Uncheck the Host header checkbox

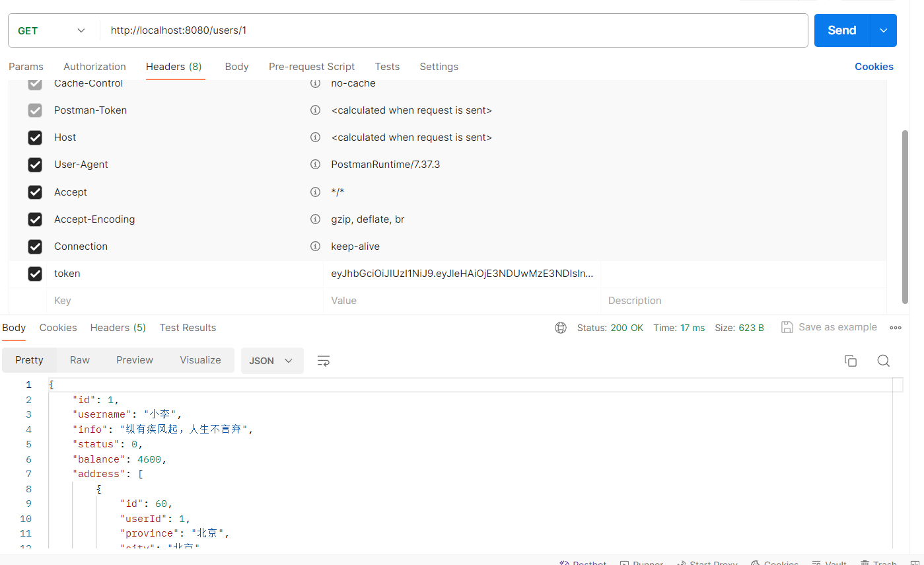click(x=35, y=137)
